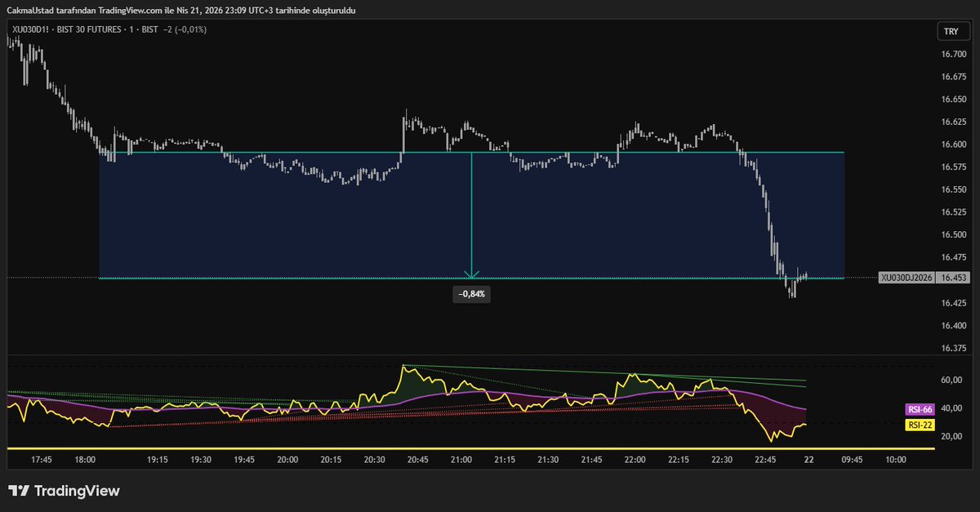Click the -0,84% measurement label

(x=471, y=294)
